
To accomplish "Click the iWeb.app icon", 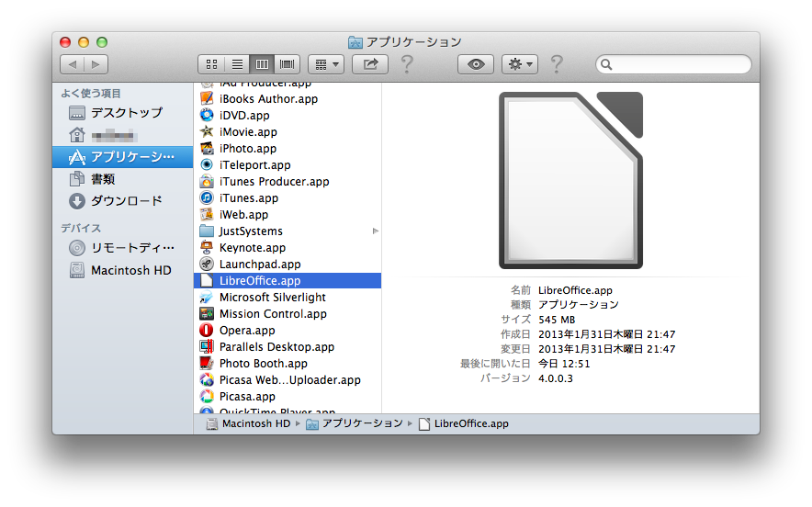I will coord(207,214).
